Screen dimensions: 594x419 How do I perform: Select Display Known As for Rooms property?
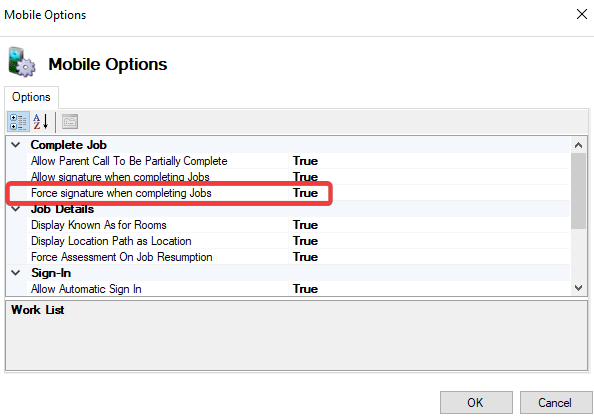coord(99,225)
